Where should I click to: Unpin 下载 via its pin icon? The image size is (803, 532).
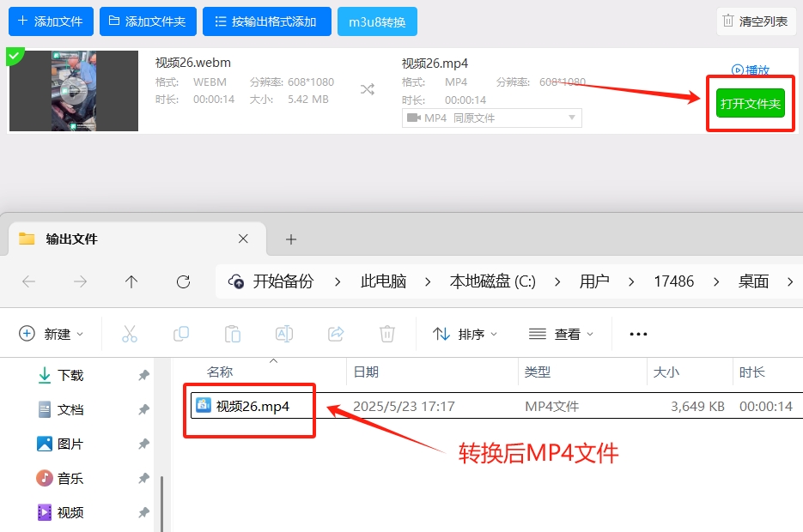pyautogui.click(x=143, y=375)
